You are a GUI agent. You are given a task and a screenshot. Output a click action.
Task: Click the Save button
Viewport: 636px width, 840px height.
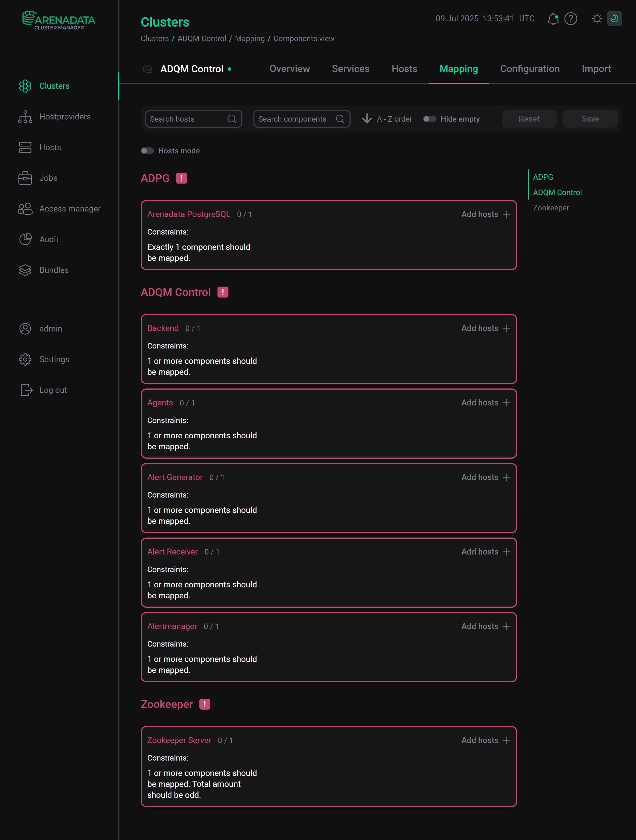[x=590, y=119]
